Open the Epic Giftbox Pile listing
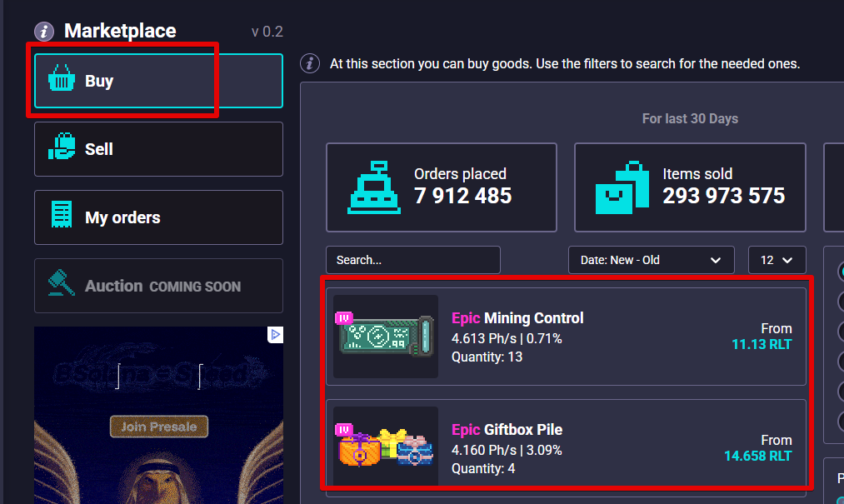This screenshot has width=844, height=504. [x=567, y=448]
